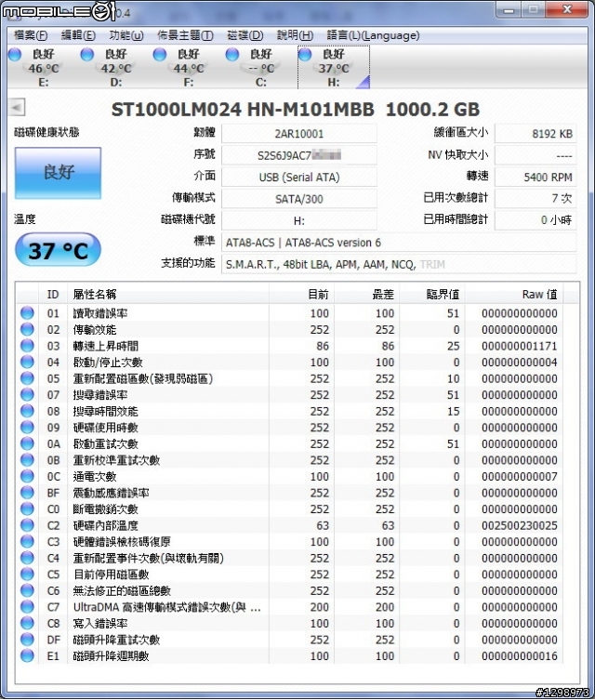The width and height of the screenshot is (595, 700).
Task: Click the 目前 column header
Action: point(301,294)
